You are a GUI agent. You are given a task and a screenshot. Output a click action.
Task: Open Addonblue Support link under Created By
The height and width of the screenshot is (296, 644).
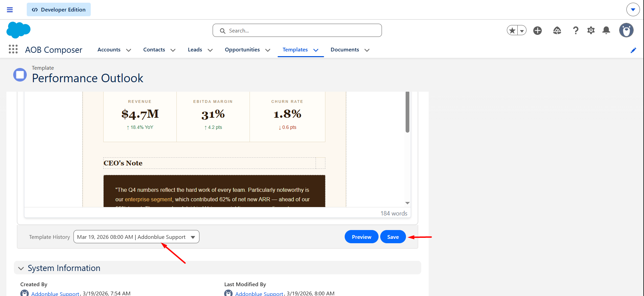point(55,293)
